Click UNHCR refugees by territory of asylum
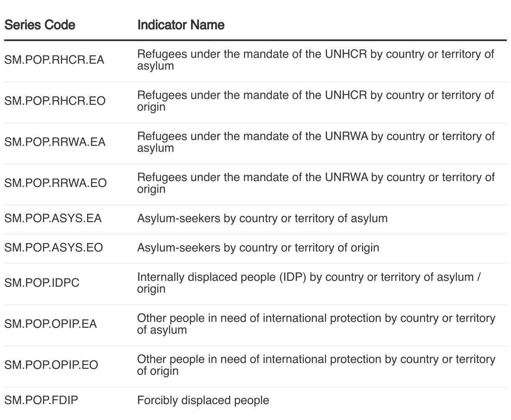This screenshot has height=420, width=511. (x=316, y=60)
